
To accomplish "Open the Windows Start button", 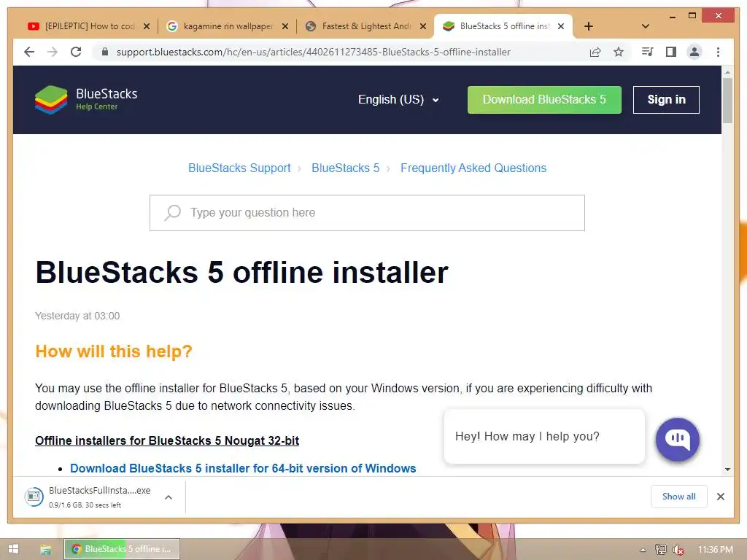I will coord(13,549).
